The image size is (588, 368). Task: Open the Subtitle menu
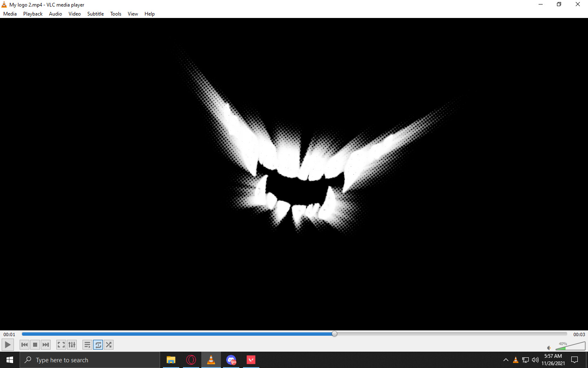click(x=95, y=13)
